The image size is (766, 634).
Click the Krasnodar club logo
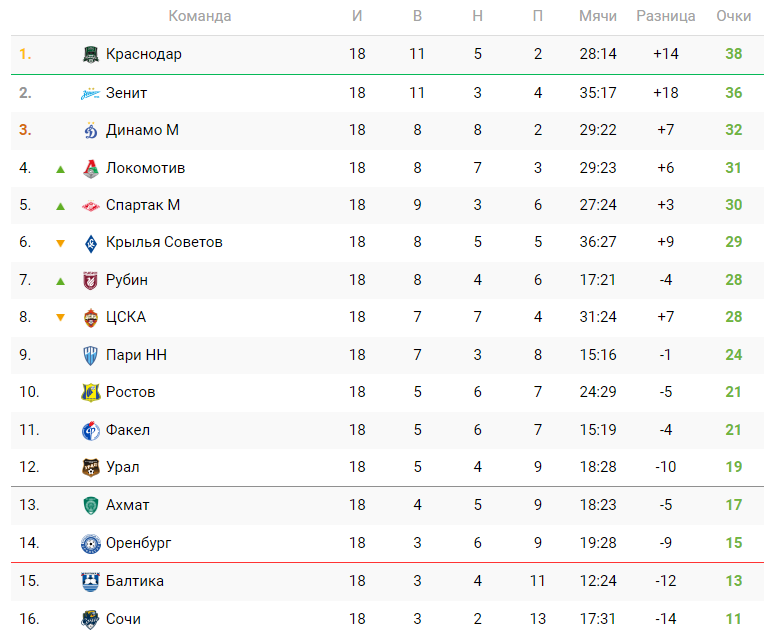pyautogui.click(x=91, y=55)
